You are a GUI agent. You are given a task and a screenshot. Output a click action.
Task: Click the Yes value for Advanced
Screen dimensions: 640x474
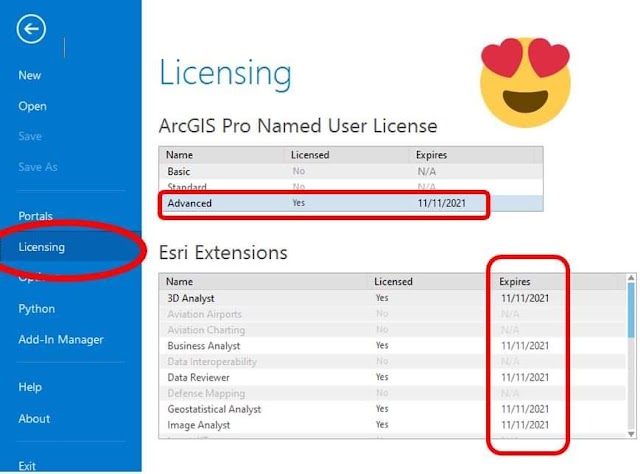tap(298, 203)
